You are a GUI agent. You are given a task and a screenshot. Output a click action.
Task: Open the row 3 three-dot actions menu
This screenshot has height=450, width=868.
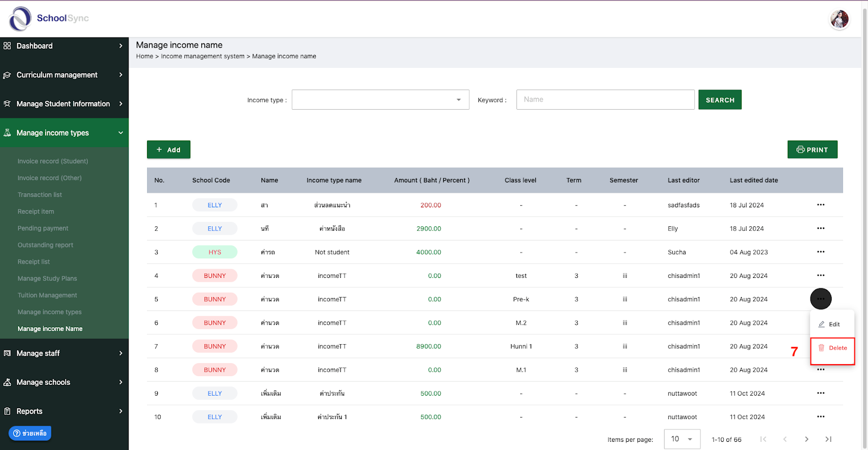pyautogui.click(x=821, y=252)
